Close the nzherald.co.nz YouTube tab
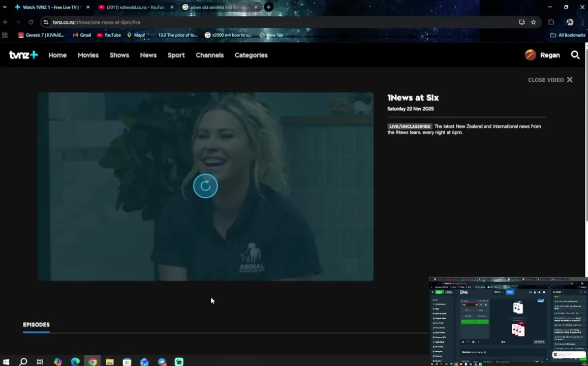 pyautogui.click(x=172, y=7)
